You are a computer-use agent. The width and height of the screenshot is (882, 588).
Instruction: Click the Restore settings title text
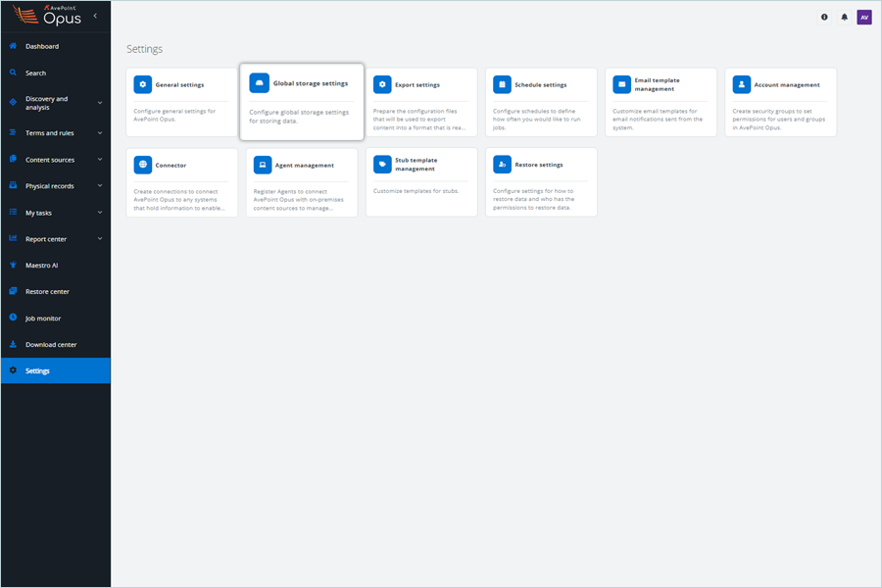[x=539, y=165]
